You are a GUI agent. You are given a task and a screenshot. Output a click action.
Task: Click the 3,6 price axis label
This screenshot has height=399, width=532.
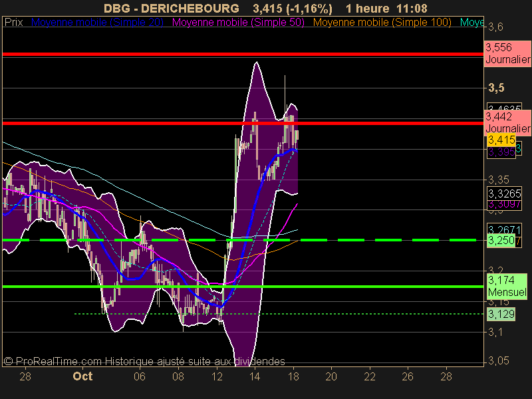coord(495,27)
